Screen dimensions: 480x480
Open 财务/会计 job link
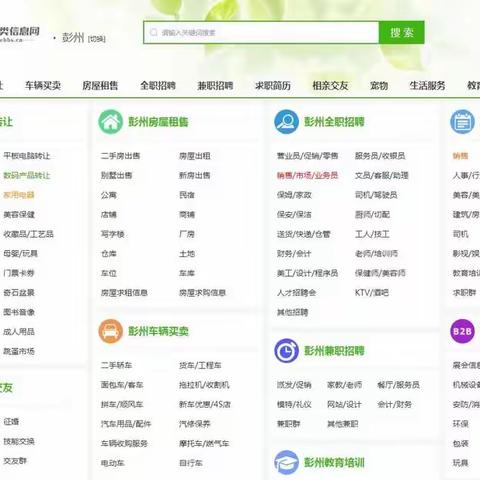(294, 254)
